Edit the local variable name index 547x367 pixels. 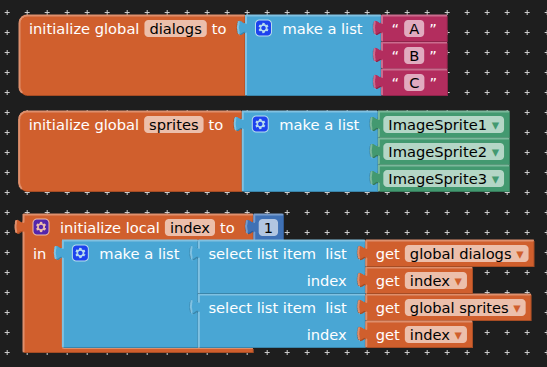[190, 228]
